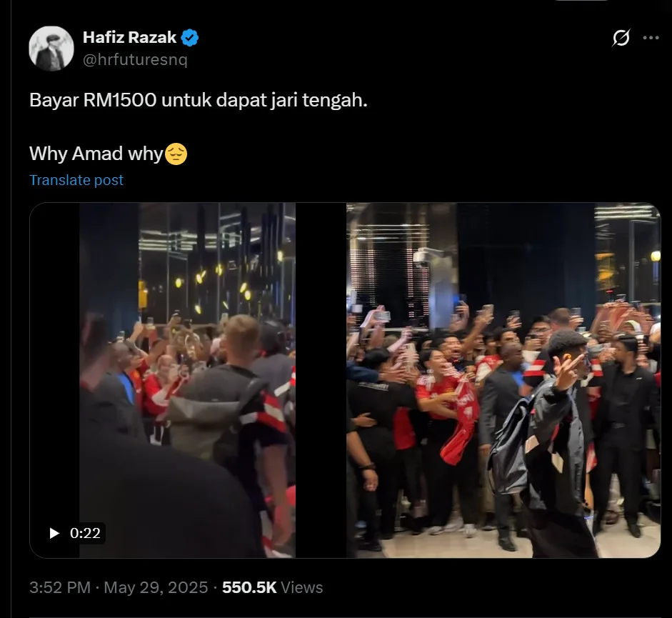Click the pensive face emoji

pyautogui.click(x=176, y=154)
